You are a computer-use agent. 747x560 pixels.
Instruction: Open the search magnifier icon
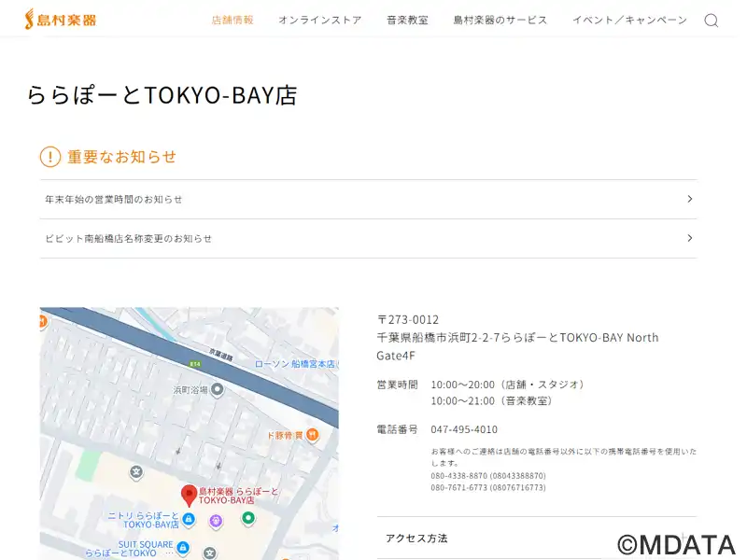(x=712, y=21)
